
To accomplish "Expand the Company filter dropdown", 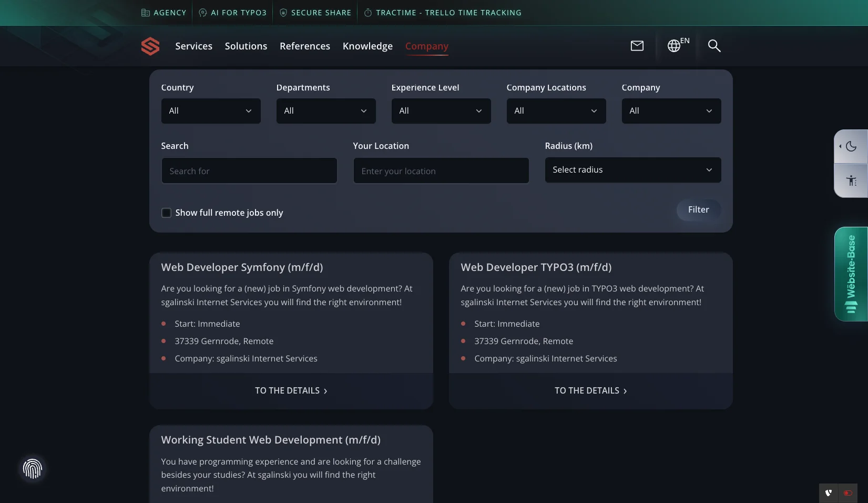I will (x=671, y=111).
